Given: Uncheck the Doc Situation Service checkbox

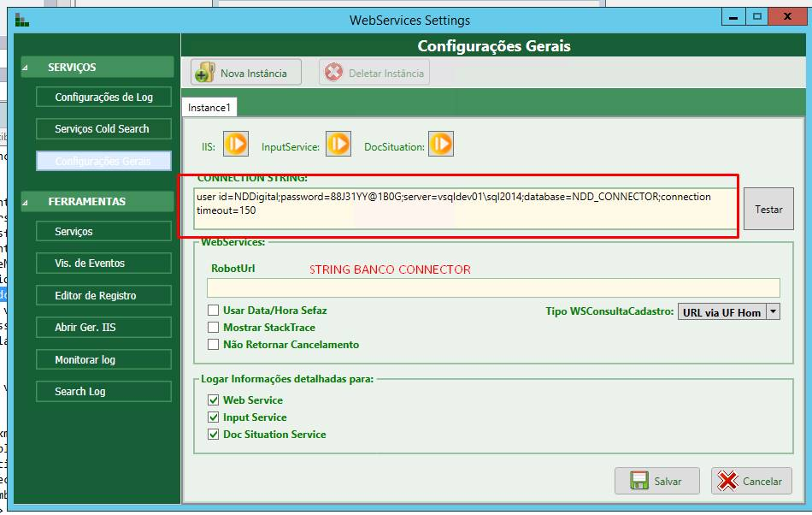Looking at the screenshot, I should (x=214, y=435).
